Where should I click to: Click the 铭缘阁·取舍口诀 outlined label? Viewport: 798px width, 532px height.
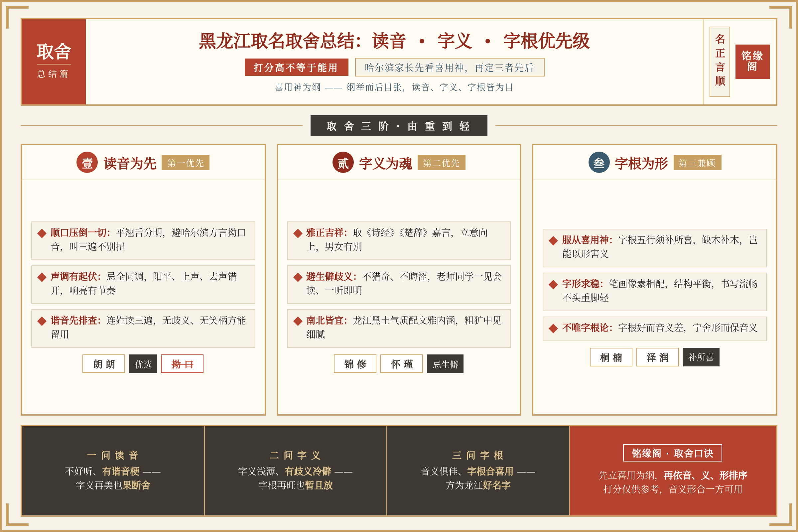click(672, 453)
